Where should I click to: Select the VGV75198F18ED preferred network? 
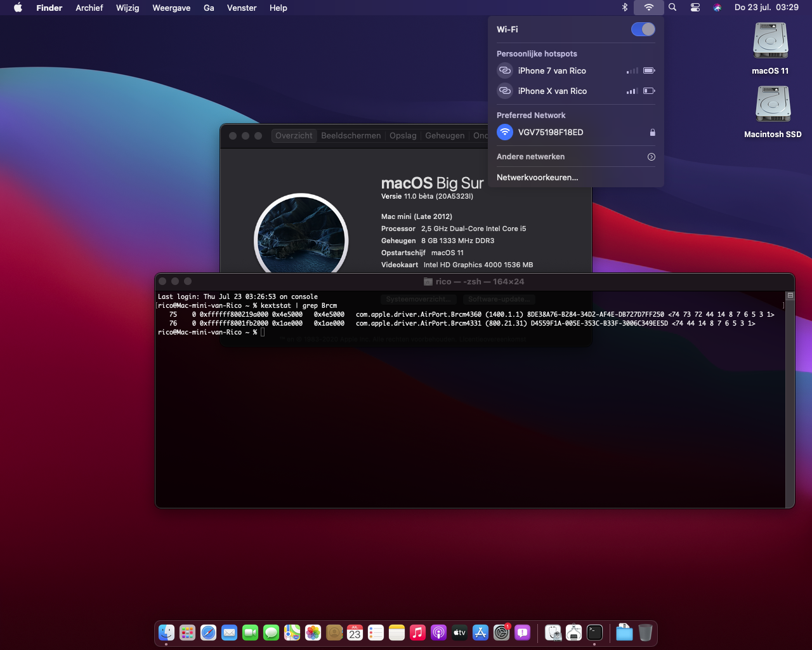coord(550,132)
